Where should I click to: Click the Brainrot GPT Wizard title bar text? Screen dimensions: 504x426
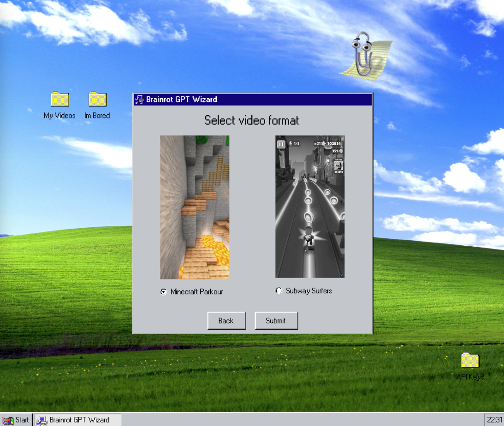[182, 99]
